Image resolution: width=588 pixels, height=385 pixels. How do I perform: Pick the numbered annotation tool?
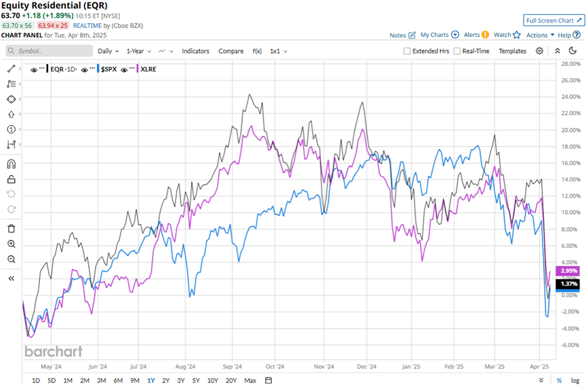click(x=11, y=130)
